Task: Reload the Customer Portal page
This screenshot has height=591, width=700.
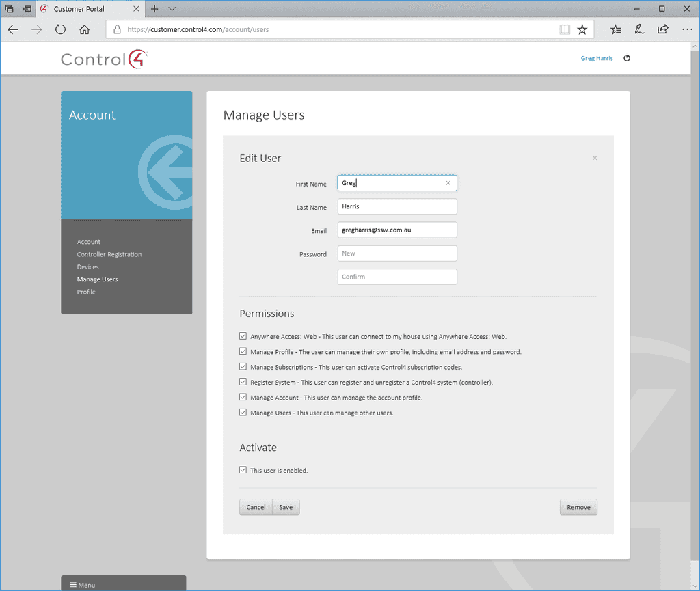Action: tap(60, 29)
